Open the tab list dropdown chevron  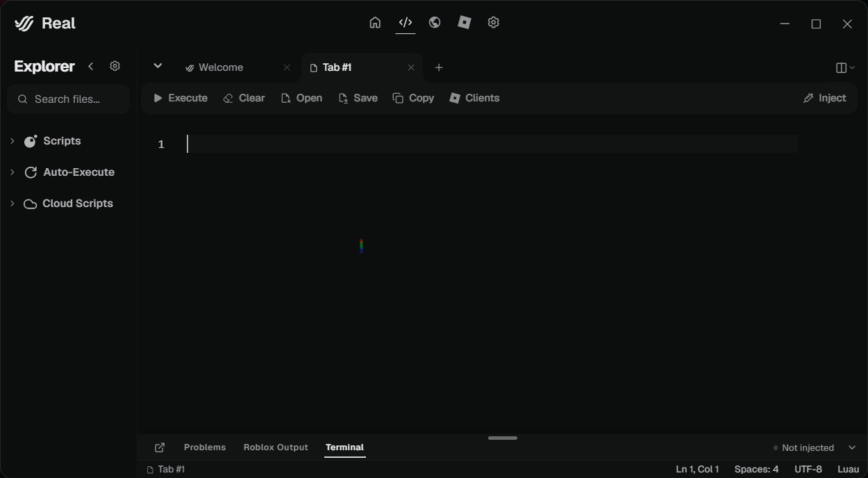pyautogui.click(x=158, y=66)
